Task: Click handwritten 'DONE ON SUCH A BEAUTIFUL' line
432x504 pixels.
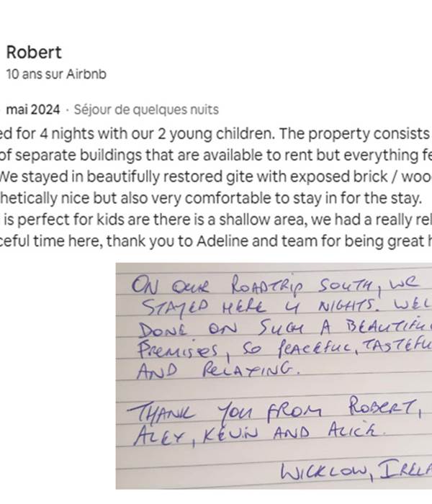Action: pos(285,329)
